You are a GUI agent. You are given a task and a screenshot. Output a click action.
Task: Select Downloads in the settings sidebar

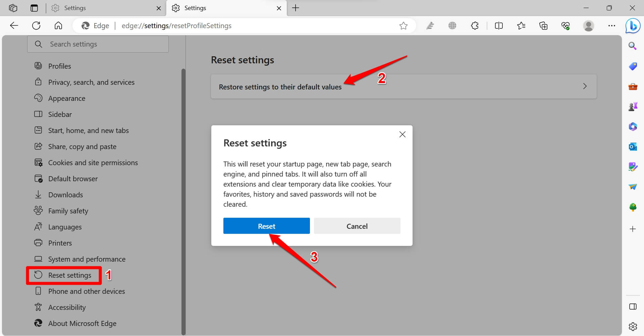coord(65,195)
